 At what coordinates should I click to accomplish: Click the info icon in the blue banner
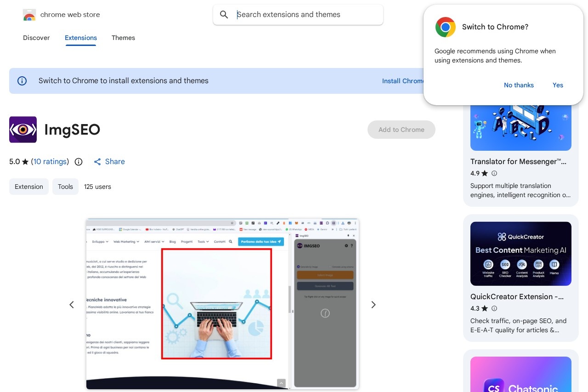coord(22,81)
